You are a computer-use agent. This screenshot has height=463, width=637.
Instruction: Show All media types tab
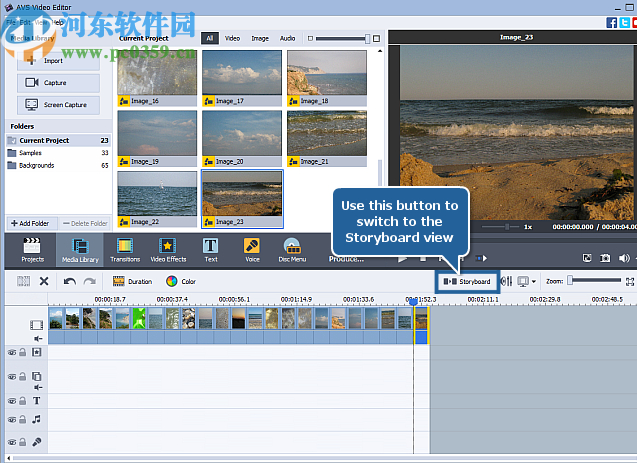click(x=210, y=38)
